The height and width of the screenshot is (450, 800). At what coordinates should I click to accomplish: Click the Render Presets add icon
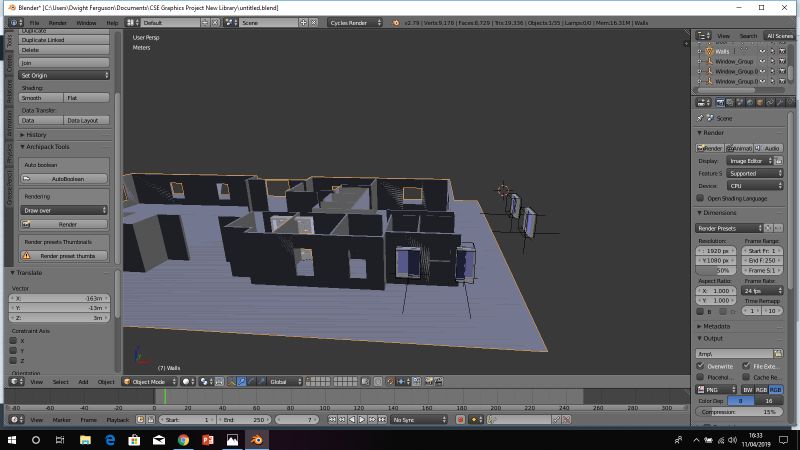(x=768, y=228)
